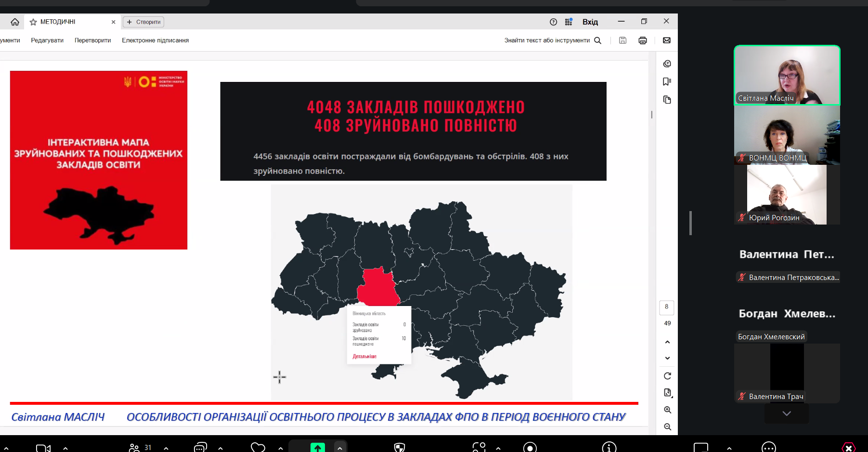Rotate the page view with the rotate icon
Image resolution: width=868 pixels, height=452 pixels.
[667, 376]
